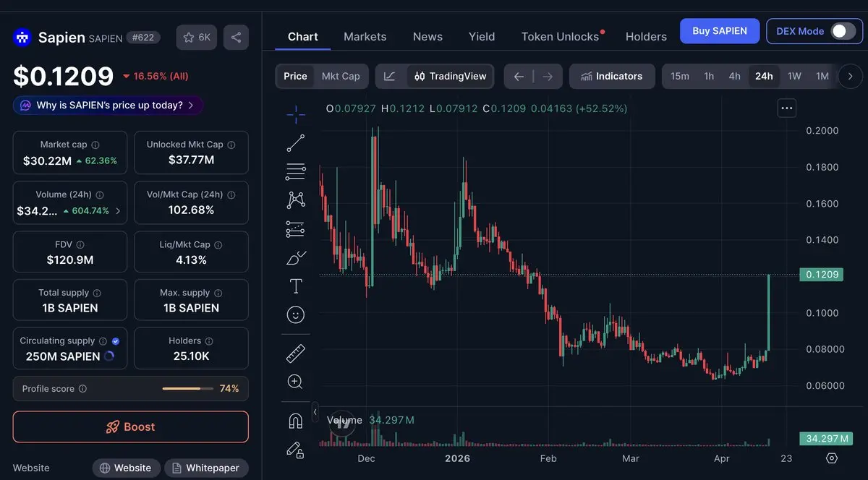Open the Indicators menu
868x480 pixels.
(612, 76)
